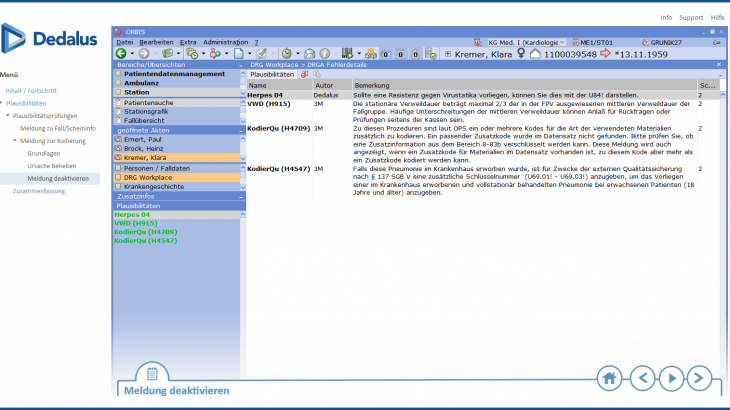The height and width of the screenshot is (410, 730).
Task: Click the clipboard icon beside Meldung deaktivieren
Action: [139, 373]
